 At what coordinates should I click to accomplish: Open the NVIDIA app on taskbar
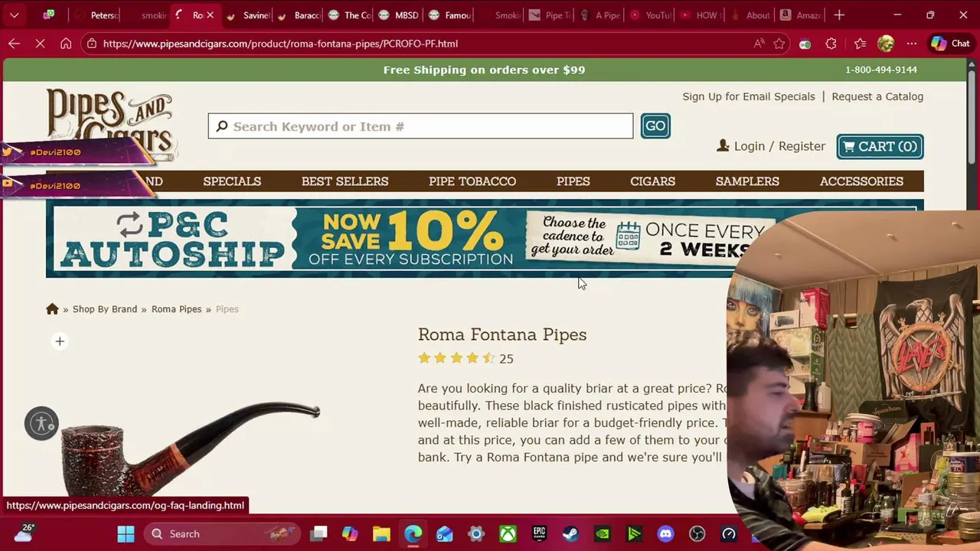[603, 533]
